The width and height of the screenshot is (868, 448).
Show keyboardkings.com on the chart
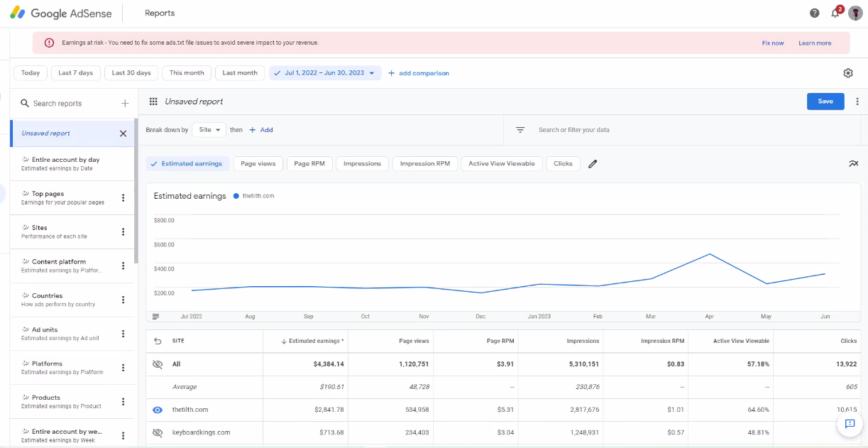(158, 432)
